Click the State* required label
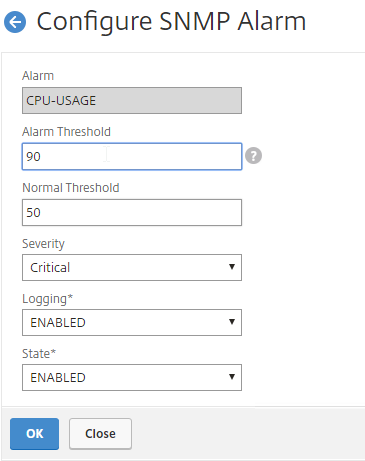The image size is (365, 461). point(39,354)
